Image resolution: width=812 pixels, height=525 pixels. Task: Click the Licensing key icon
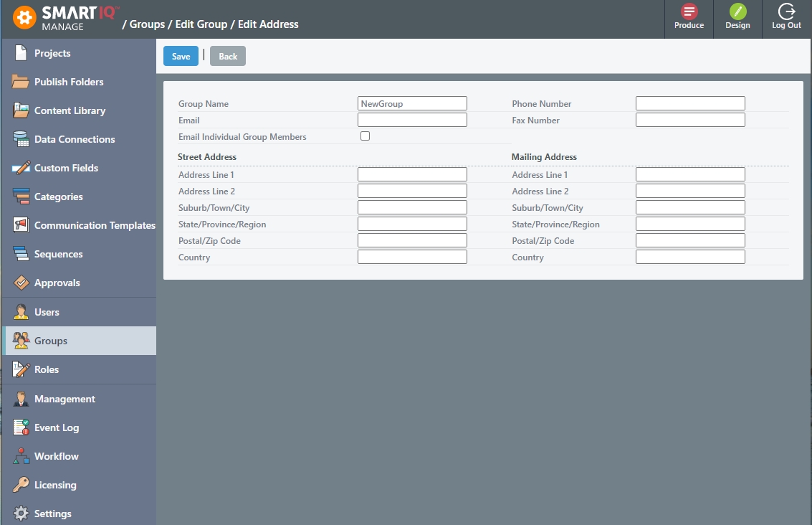click(x=21, y=485)
